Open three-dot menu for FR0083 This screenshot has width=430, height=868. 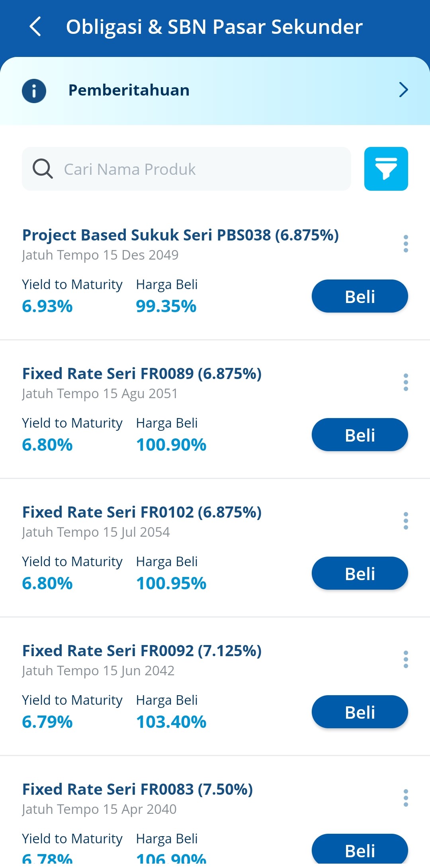[x=406, y=798]
